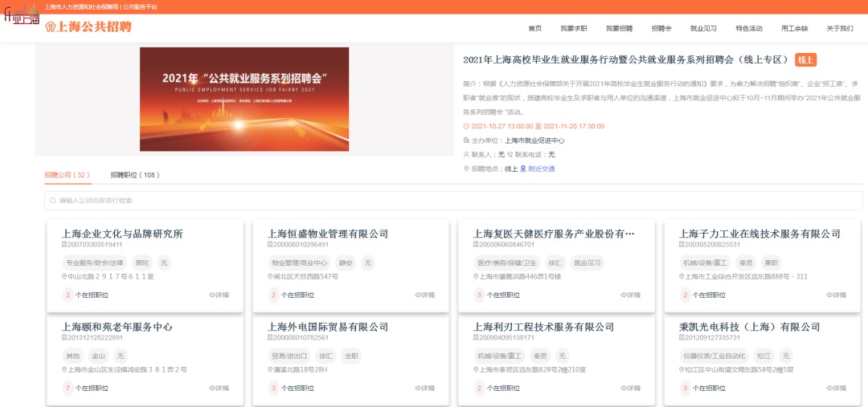Screen dimensions: 868x407
Task: Open the 我要招聘 navigation item
Action: click(619, 29)
